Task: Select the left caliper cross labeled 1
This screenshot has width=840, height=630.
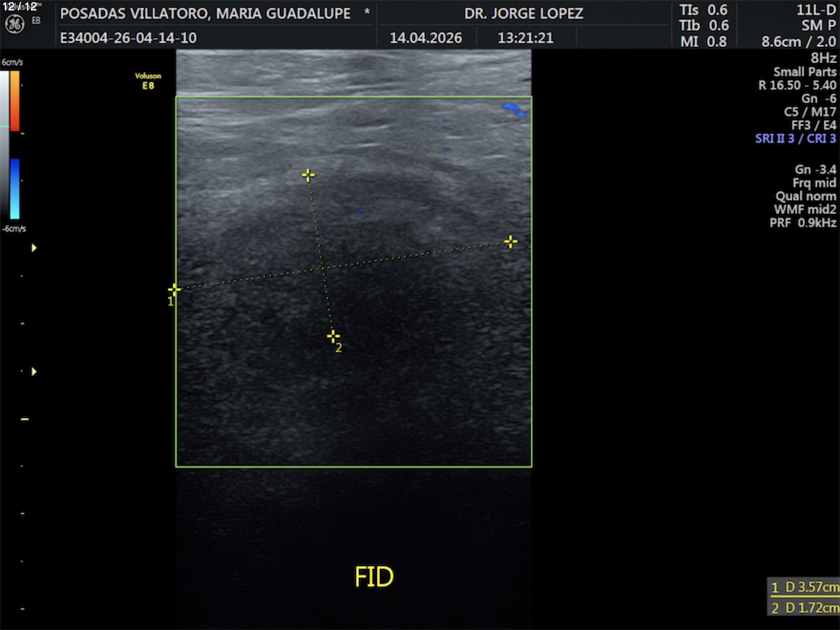Action: (x=174, y=289)
